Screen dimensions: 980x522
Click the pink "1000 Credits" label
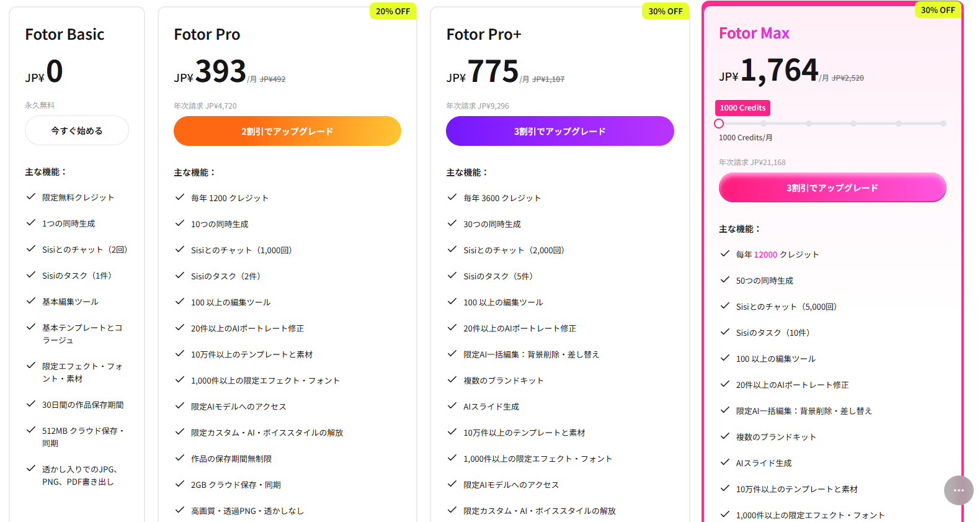point(742,107)
